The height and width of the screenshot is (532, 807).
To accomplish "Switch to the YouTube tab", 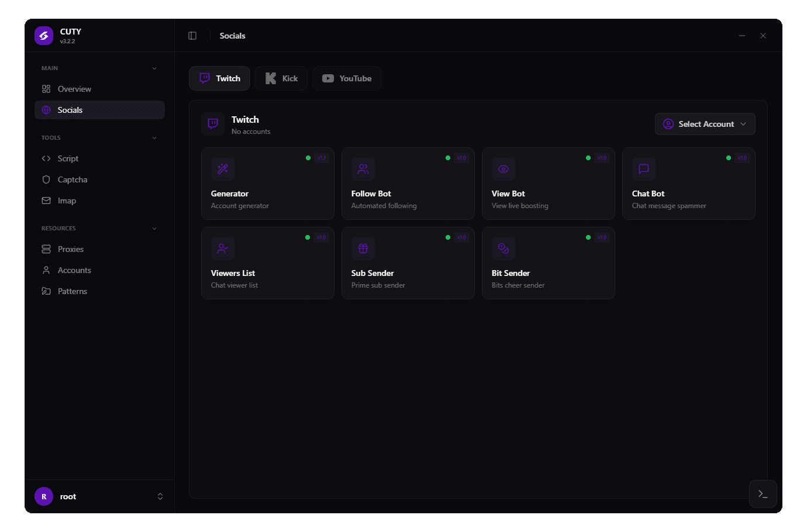I will coord(346,78).
